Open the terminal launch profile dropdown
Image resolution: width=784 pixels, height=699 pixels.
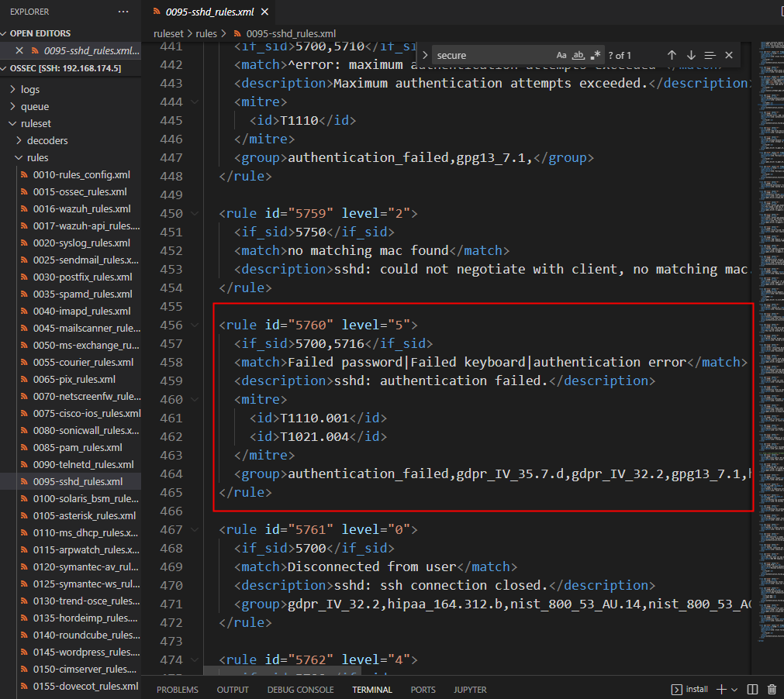coord(734,690)
